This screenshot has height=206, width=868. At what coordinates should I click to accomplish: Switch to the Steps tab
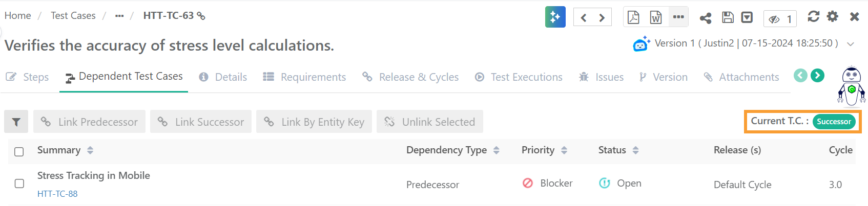click(28, 77)
